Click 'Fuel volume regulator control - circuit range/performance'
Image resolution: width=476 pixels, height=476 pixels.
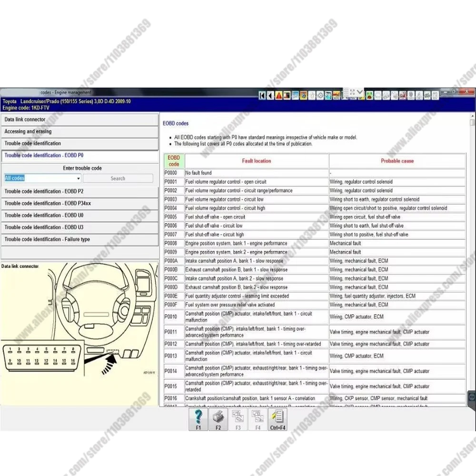(x=239, y=191)
